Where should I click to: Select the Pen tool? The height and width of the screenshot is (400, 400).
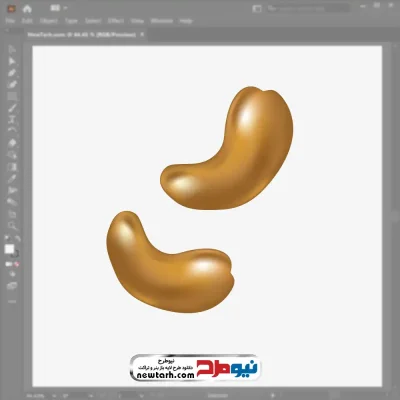[x=12, y=73]
